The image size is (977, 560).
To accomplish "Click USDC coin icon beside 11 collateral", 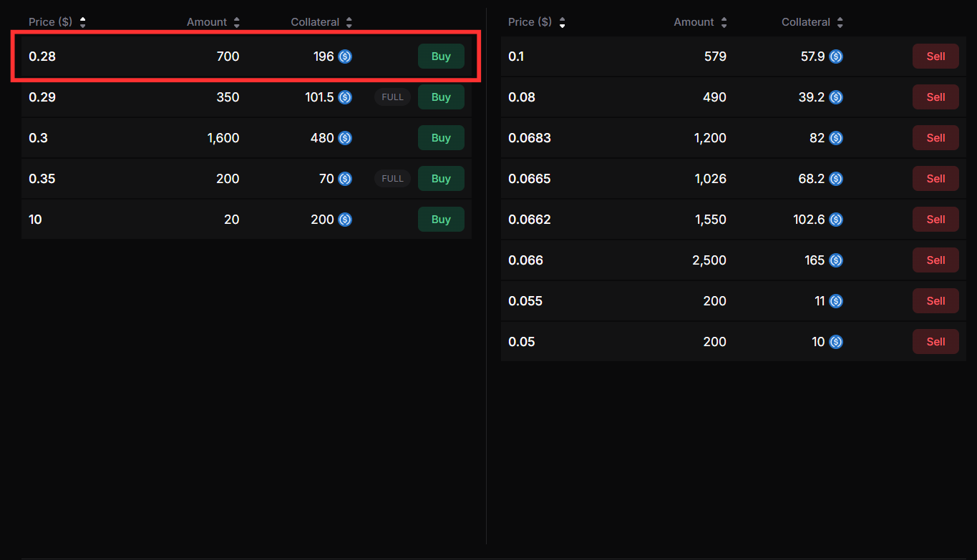I will point(836,301).
